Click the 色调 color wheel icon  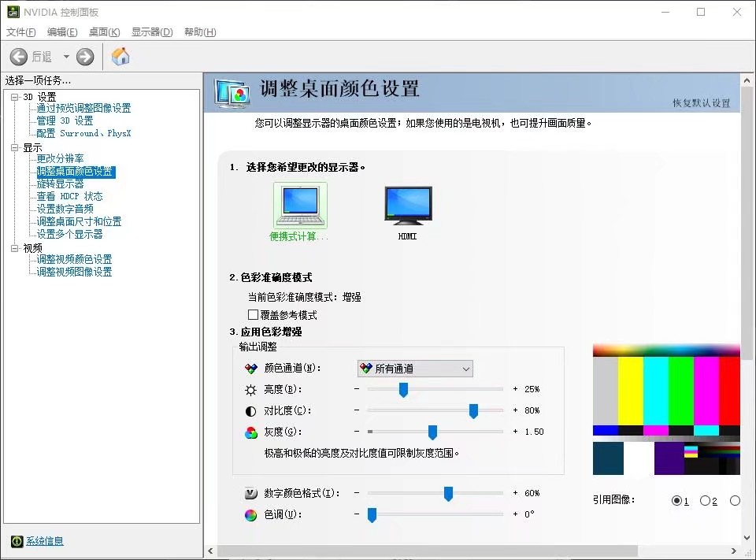(x=251, y=515)
